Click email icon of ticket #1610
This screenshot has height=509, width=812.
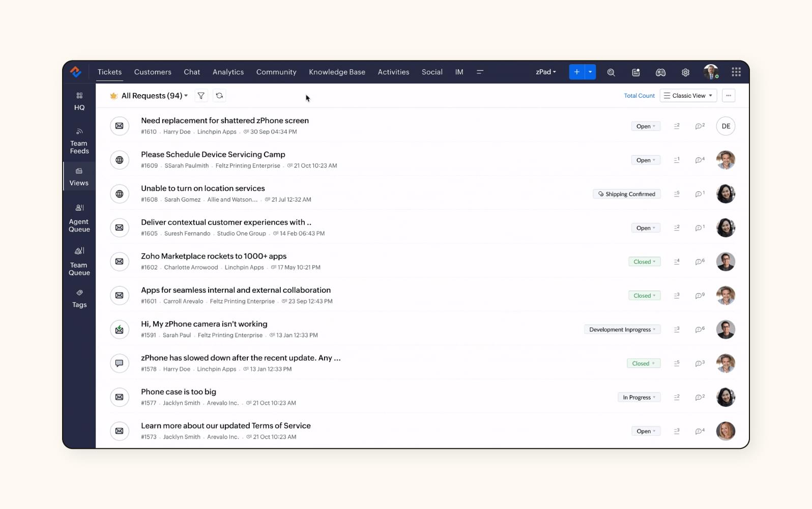(119, 126)
